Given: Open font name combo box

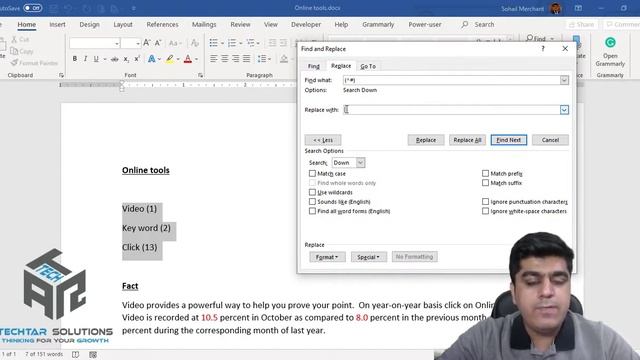Looking at the screenshot, I should [95, 43].
